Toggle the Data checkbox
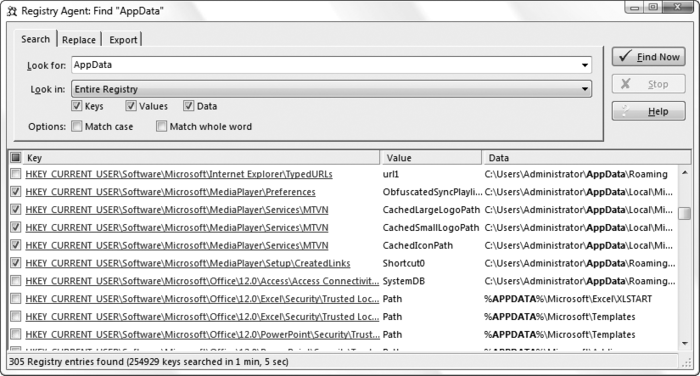700x376 pixels. (188, 106)
